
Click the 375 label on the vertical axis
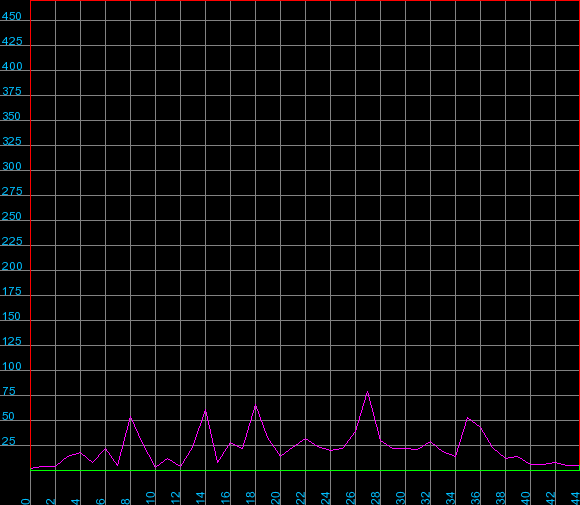11,91
